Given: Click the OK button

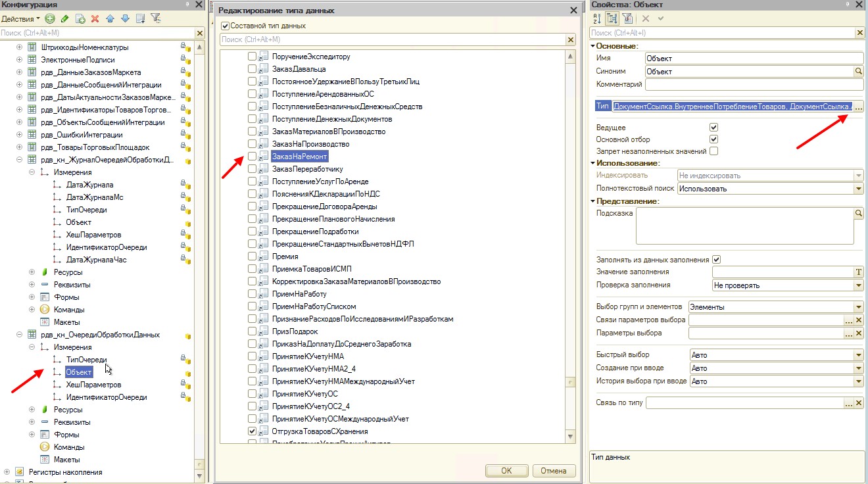Looking at the screenshot, I should 506,471.
